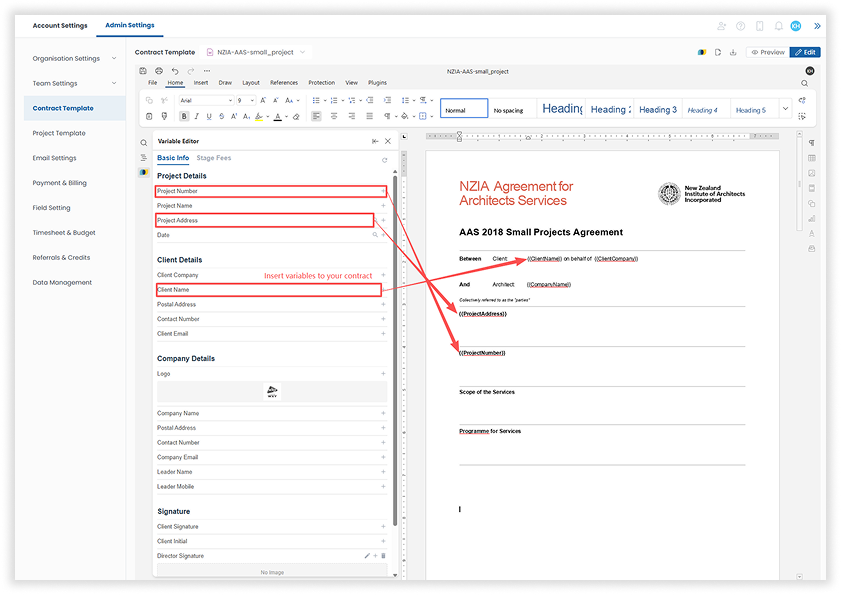Switch to the Stage Fees tab

[x=213, y=158]
